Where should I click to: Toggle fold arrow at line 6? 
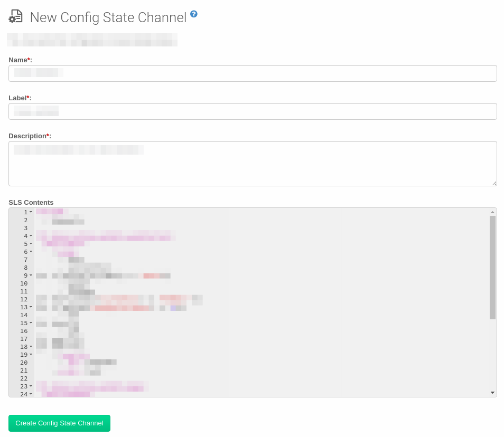(x=31, y=252)
